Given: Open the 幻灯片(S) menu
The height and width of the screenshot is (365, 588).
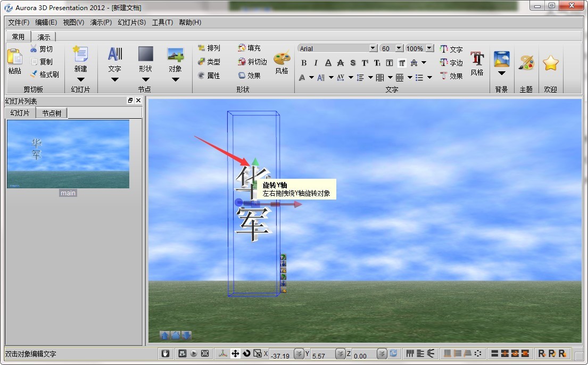Looking at the screenshot, I should click(131, 22).
